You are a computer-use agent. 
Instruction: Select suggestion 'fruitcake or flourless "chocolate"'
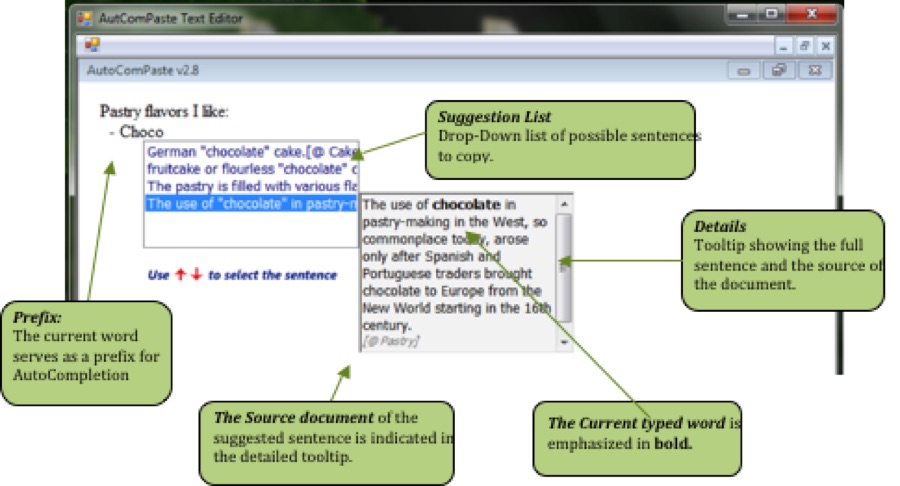pos(251,169)
